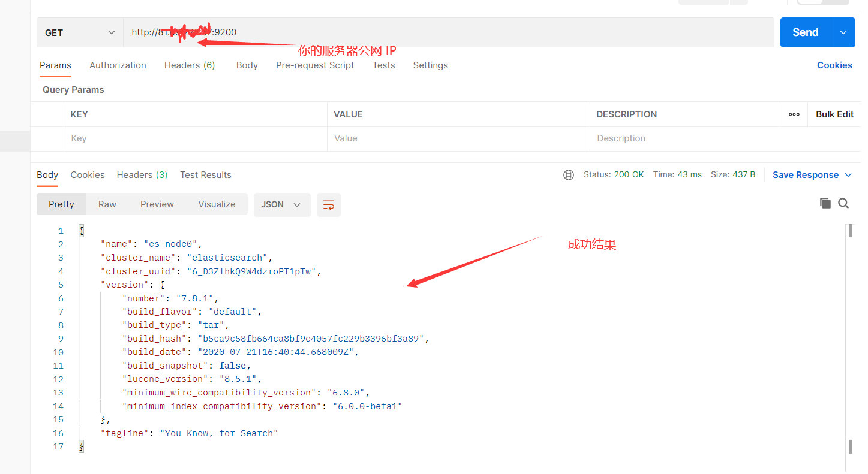Click the "7.8.1" version number
This screenshot has width=868, height=474.
click(x=195, y=298)
